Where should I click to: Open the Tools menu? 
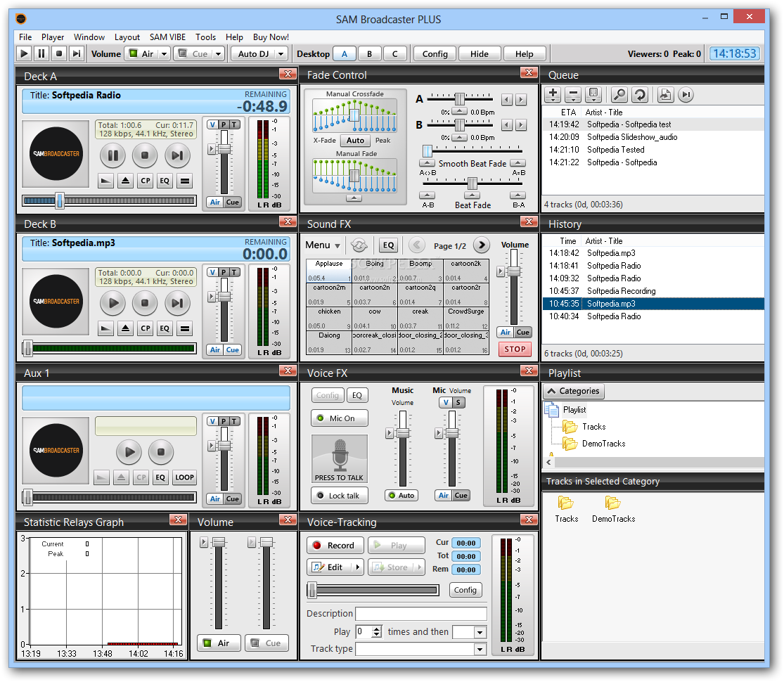click(x=205, y=37)
